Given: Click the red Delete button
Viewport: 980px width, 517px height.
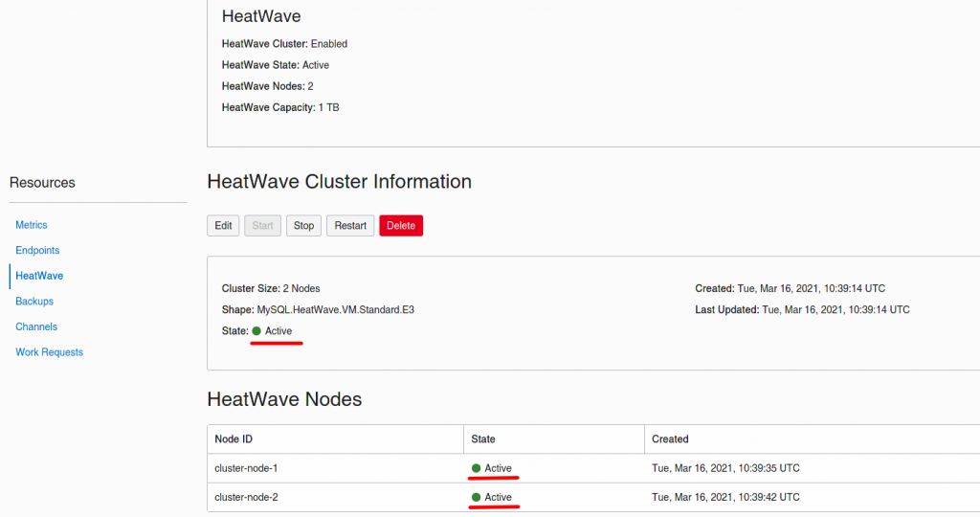Looking at the screenshot, I should (401, 226).
